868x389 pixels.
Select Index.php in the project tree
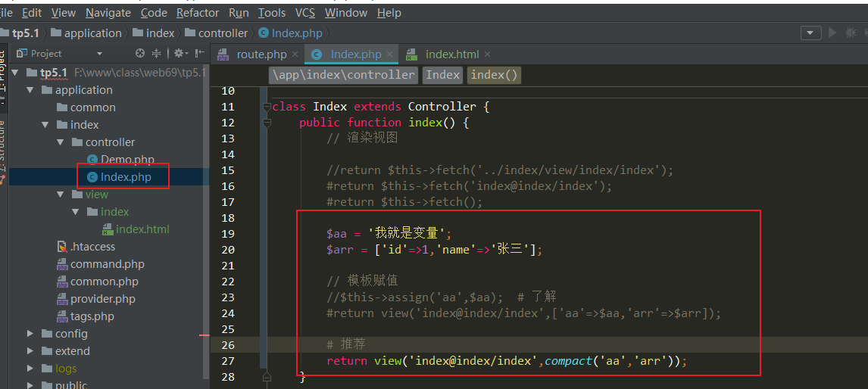pyautogui.click(x=120, y=177)
